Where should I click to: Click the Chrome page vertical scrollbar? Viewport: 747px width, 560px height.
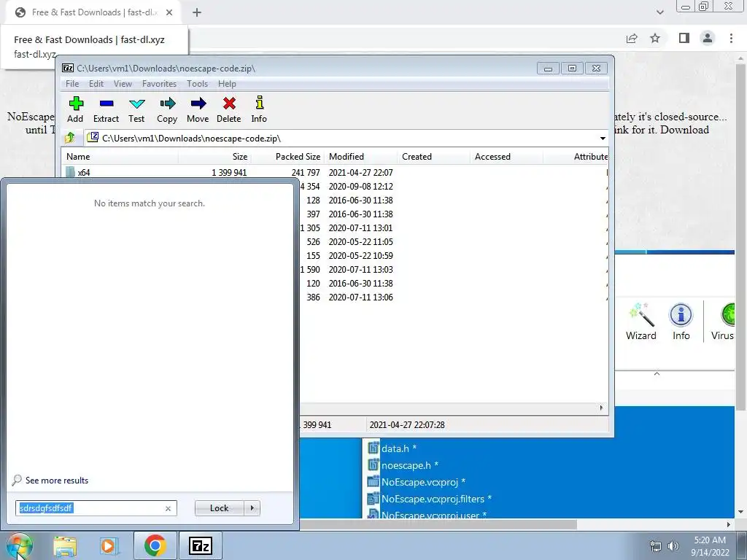740,236
